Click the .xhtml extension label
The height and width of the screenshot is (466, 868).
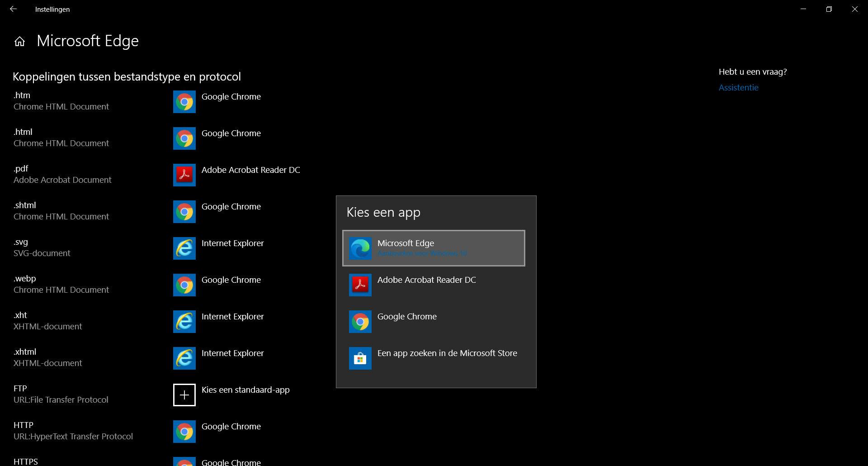[x=25, y=352]
